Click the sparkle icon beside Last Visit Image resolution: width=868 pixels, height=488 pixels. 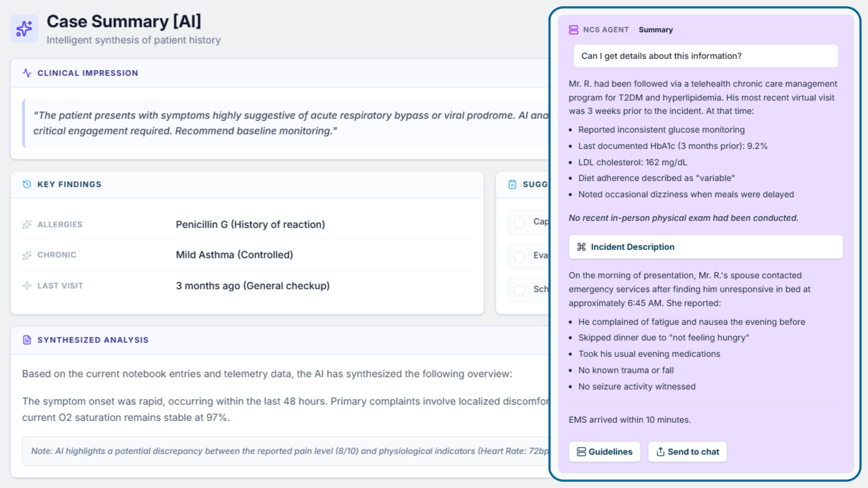pyautogui.click(x=27, y=286)
